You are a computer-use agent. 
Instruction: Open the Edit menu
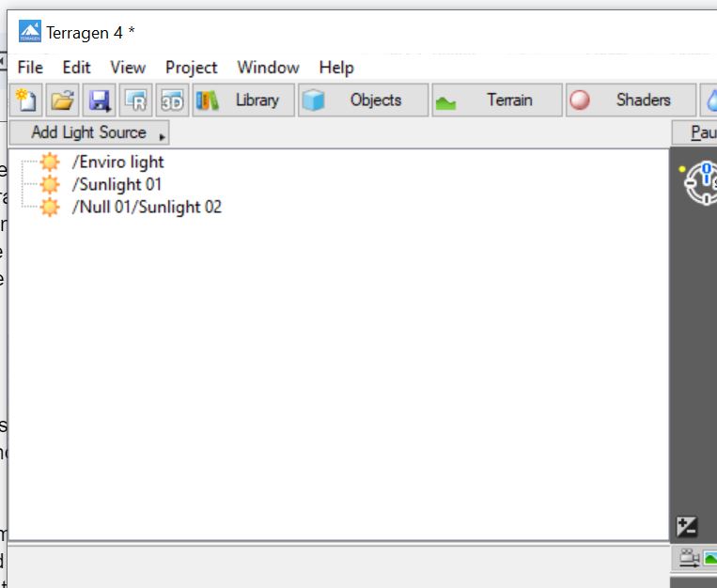pyautogui.click(x=76, y=68)
